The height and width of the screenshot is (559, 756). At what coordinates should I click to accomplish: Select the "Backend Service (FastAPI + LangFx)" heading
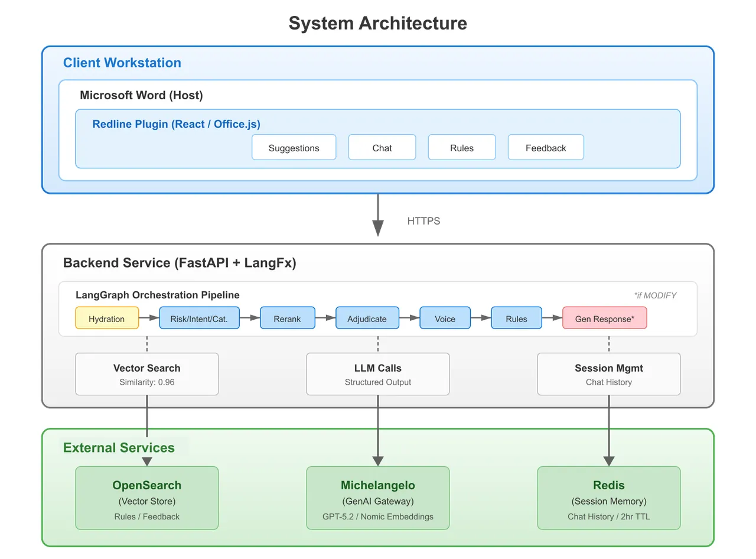point(180,263)
